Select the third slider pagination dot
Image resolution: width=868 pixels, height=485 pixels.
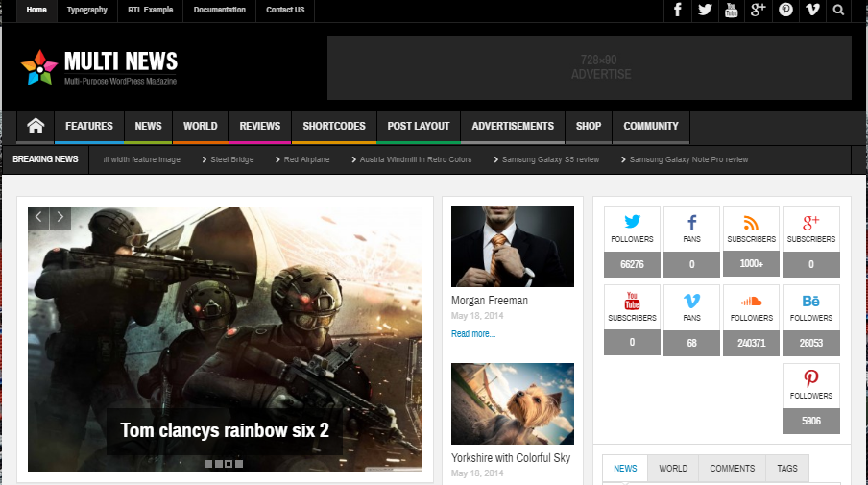click(229, 464)
